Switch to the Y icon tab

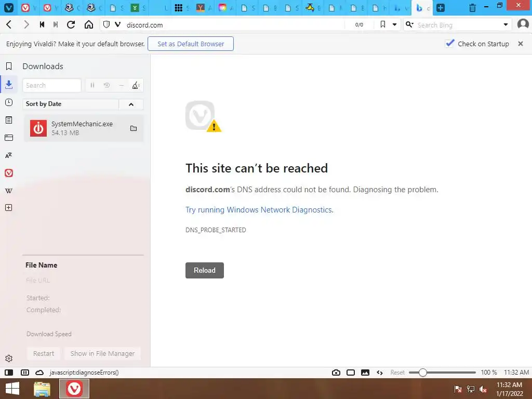pyautogui.click(x=204, y=7)
